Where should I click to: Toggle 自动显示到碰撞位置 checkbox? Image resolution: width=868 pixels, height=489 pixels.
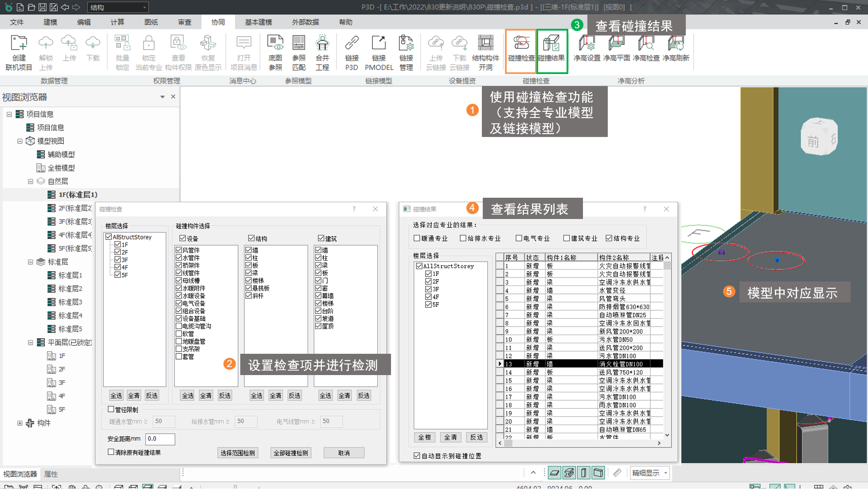point(417,456)
